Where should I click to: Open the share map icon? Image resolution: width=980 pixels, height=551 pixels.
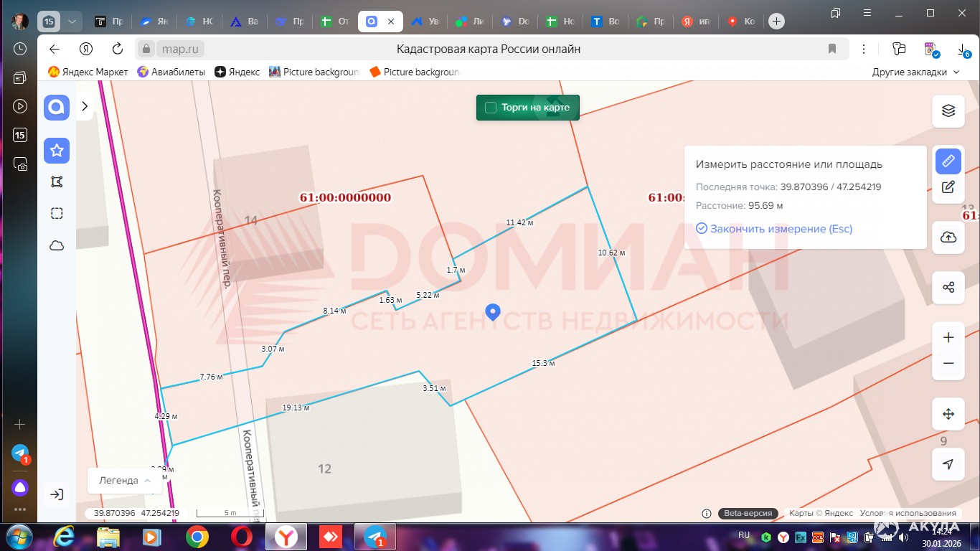[948, 288]
